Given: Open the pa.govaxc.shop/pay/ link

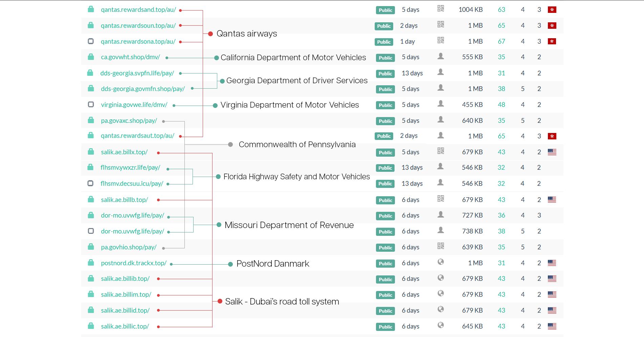Looking at the screenshot, I should pos(129,120).
